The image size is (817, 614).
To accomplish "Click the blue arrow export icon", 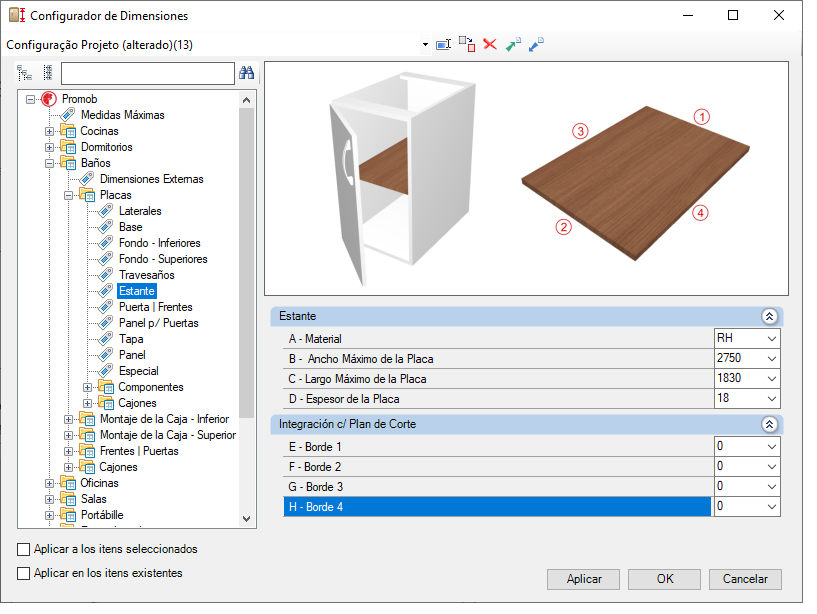I will coord(536,44).
